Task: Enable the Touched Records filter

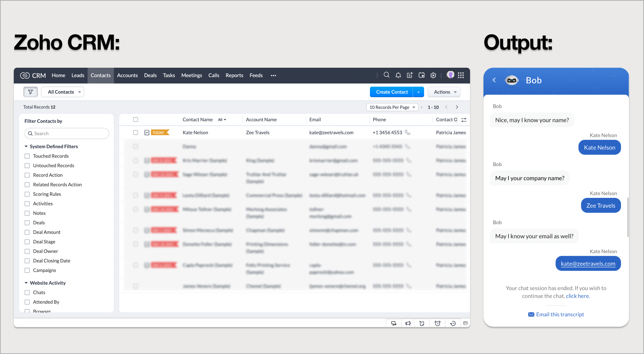Action: [27, 156]
